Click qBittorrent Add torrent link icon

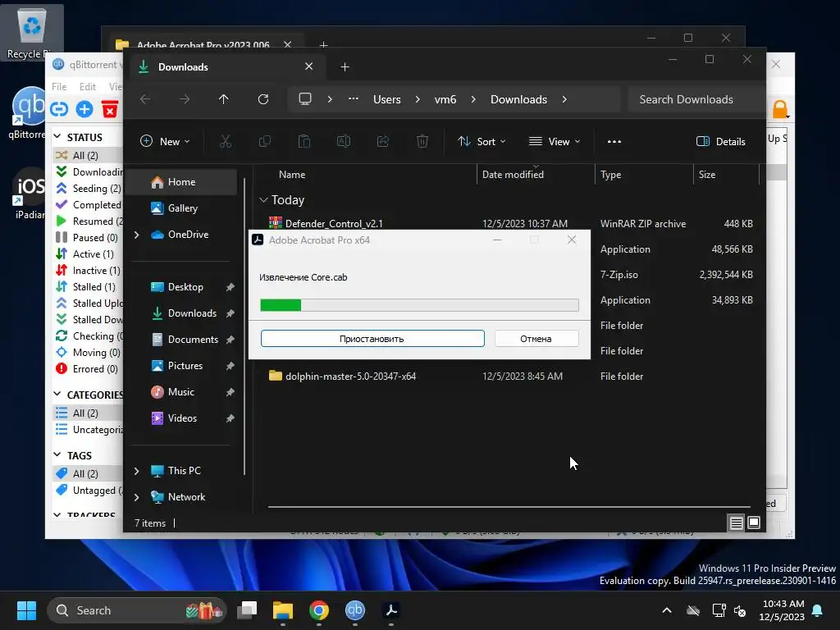coord(59,109)
